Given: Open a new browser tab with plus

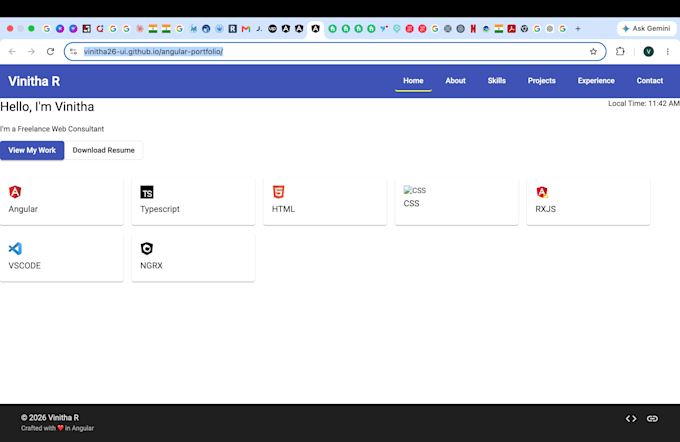Looking at the screenshot, I should coord(578,29).
